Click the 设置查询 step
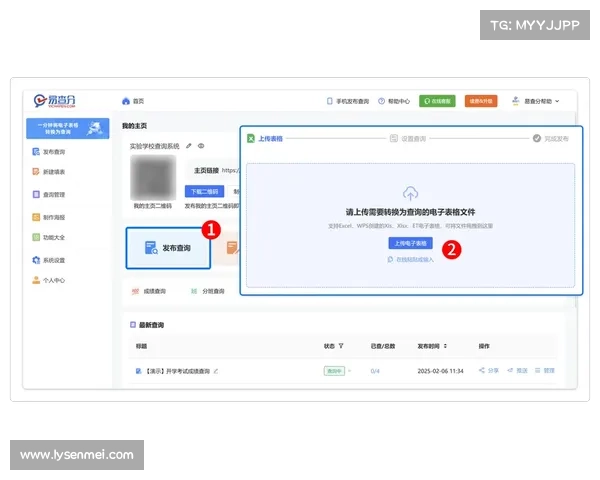Screen dimensions: 600x480 (x=408, y=139)
